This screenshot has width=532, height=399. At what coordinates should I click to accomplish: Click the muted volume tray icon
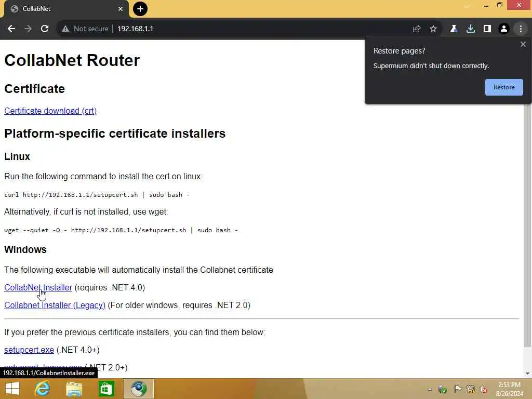coord(483,389)
